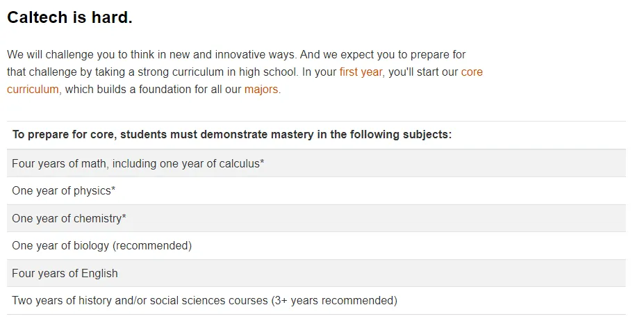Open the 'first year' link

coord(361,72)
